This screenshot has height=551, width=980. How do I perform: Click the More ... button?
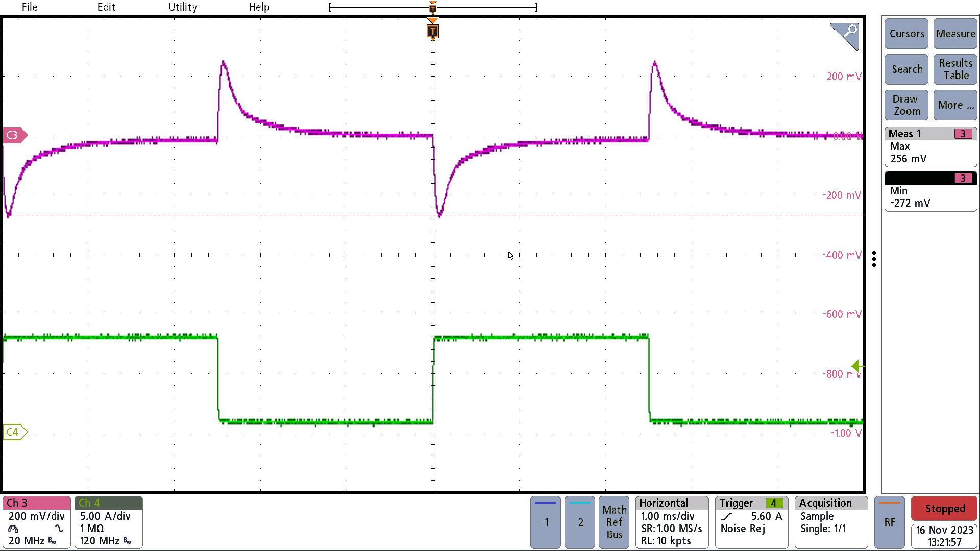(955, 105)
